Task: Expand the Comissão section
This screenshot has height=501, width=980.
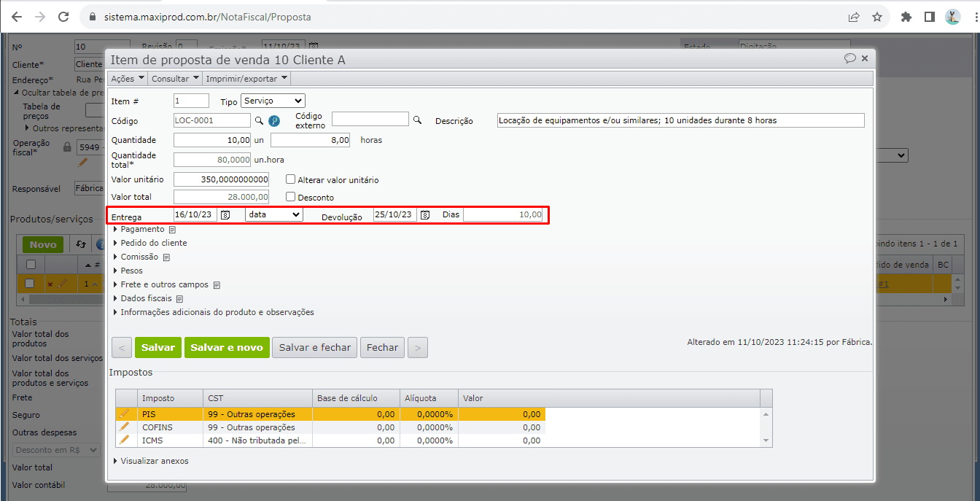Action: [x=136, y=257]
